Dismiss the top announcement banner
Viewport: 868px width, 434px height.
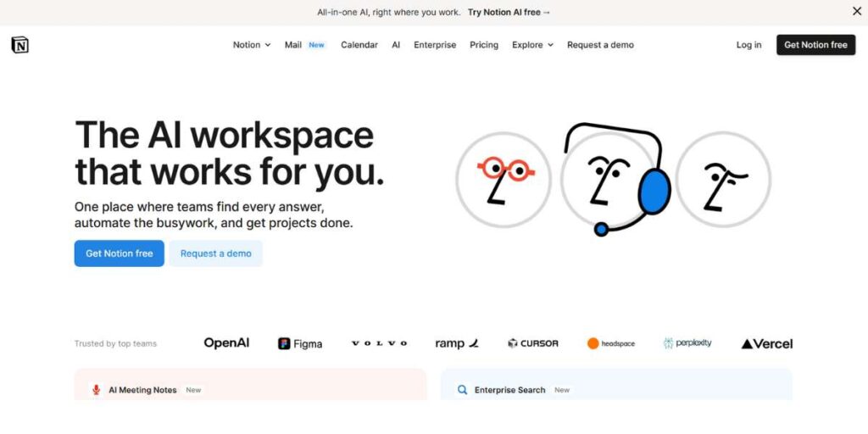(x=856, y=11)
